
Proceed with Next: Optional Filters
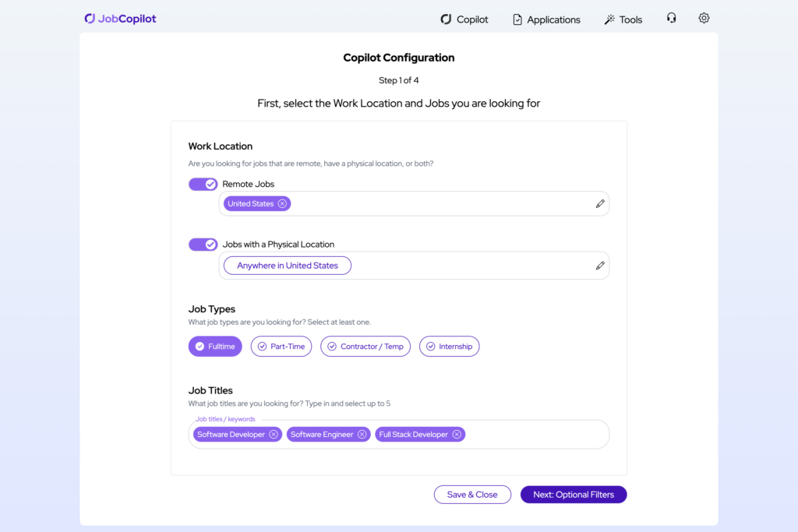coord(573,494)
